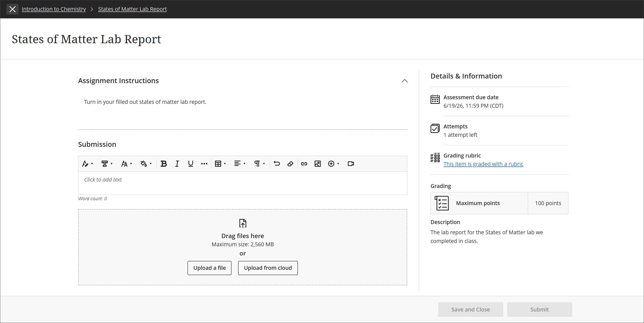
Task: Record video with the camera icon
Action: pos(351,164)
